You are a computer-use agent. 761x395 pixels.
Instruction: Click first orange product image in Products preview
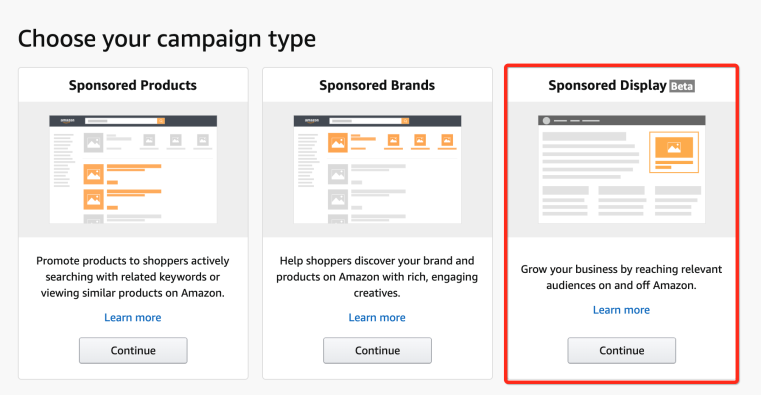(x=93, y=174)
